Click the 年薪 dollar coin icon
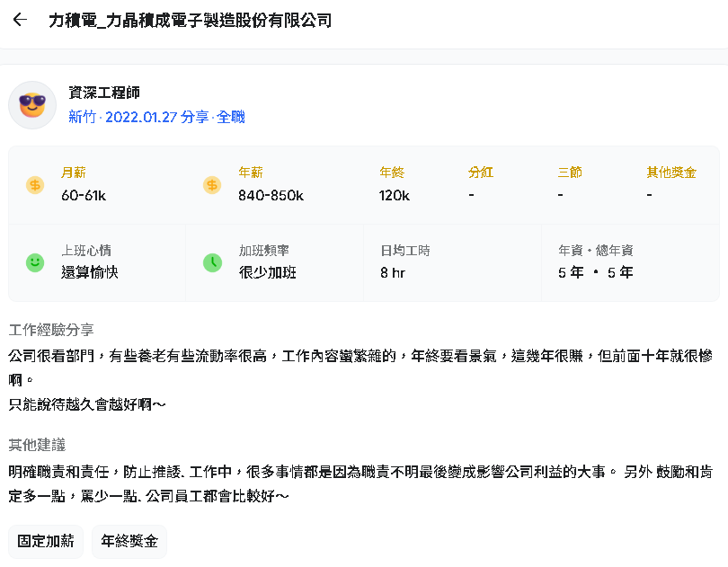Image resolution: width=728 pixels, height=567 pixels. click(x=212, y=185)
